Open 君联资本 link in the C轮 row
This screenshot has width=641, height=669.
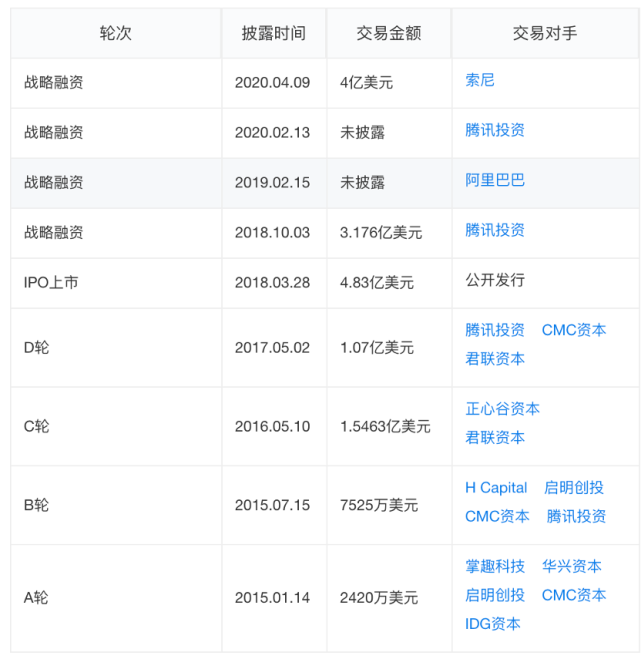(x=494, y=437)
